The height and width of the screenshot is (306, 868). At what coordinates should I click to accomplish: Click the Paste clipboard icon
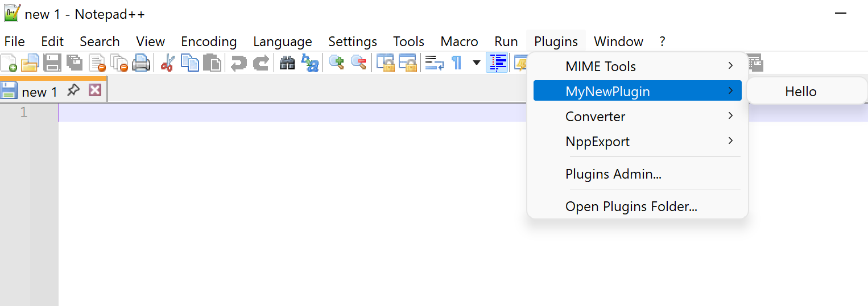[212, 63]
